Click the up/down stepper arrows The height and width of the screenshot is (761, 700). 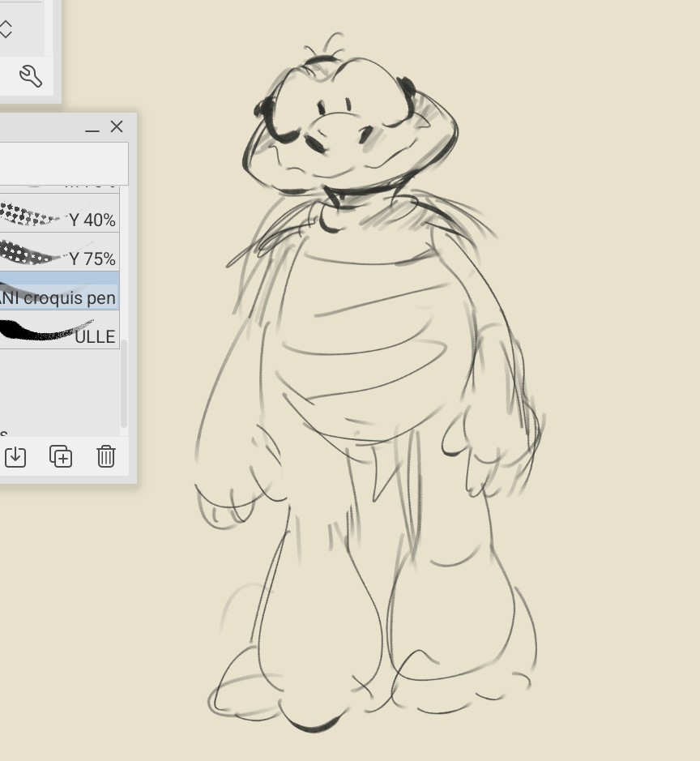pyautogui.click(x=6, y=30)
